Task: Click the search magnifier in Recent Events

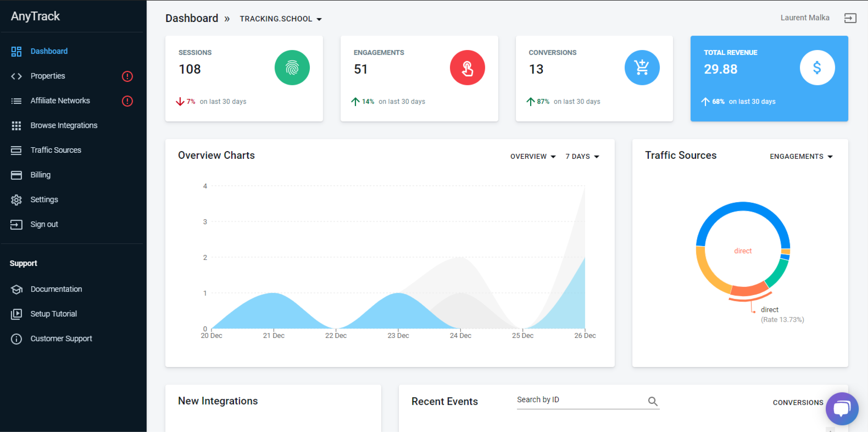Action: 653,401
